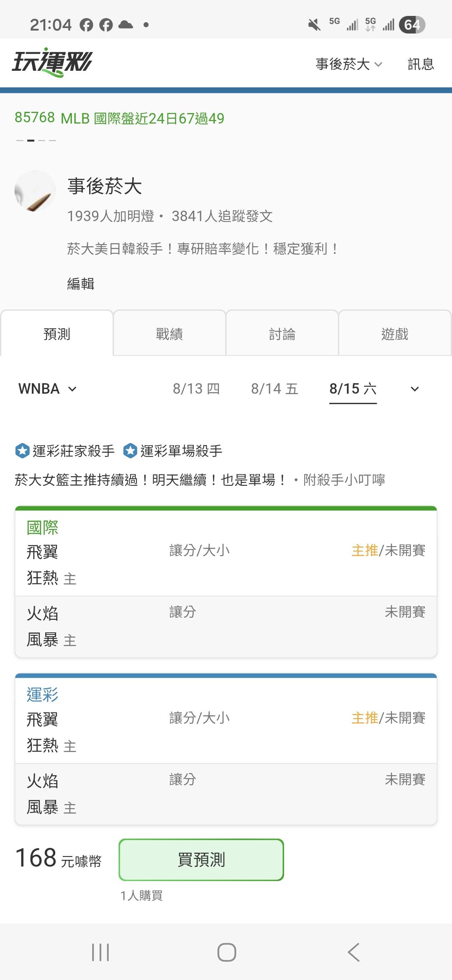Open the MLB 國際盤 banner headline
The width and height of the screenshot is (452, 980).
pos(120,118)
